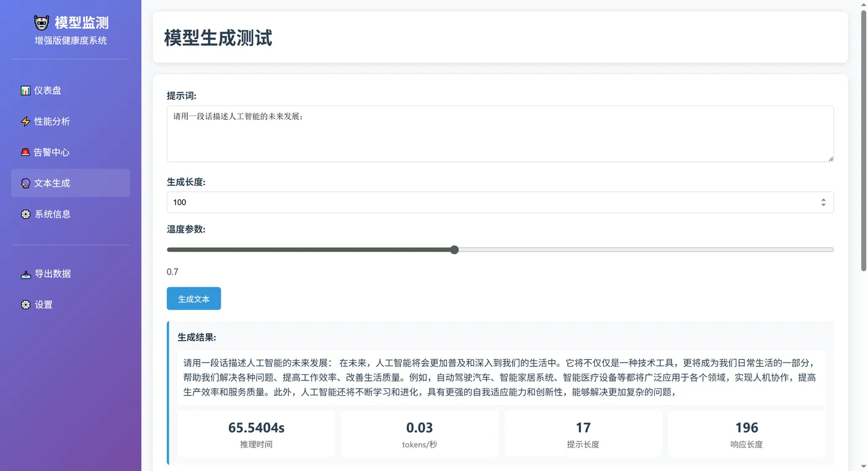868x471 pixels.
Task: Click the lightning bolt 性能分析 icon
Action: 25,121
